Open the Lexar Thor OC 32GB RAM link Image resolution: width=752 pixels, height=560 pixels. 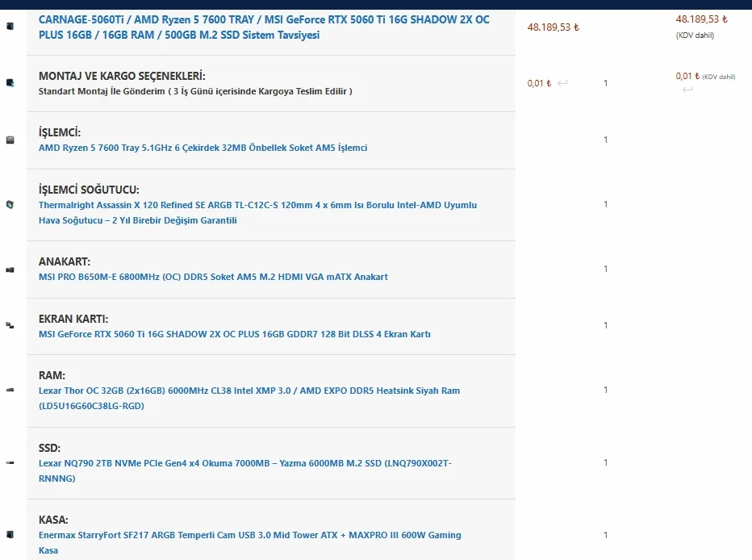click(249, 398)
